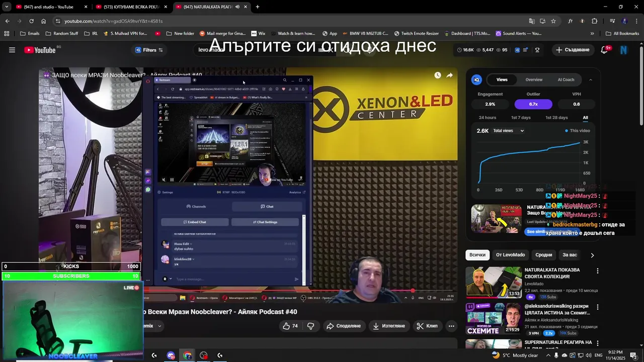Select the Сродни filter chip

pyautogui.click(x=543, y=255)
